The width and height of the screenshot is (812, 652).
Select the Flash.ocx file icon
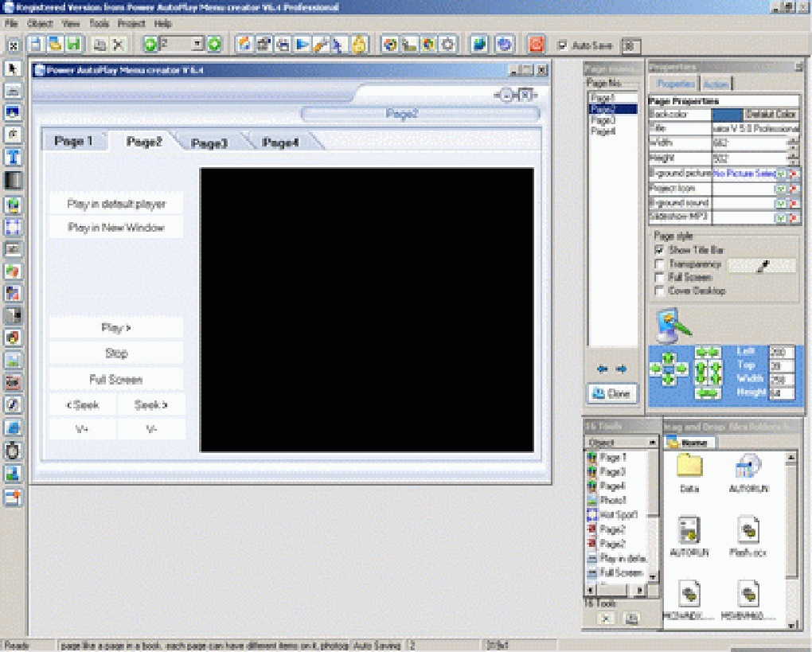pos(748,536)
